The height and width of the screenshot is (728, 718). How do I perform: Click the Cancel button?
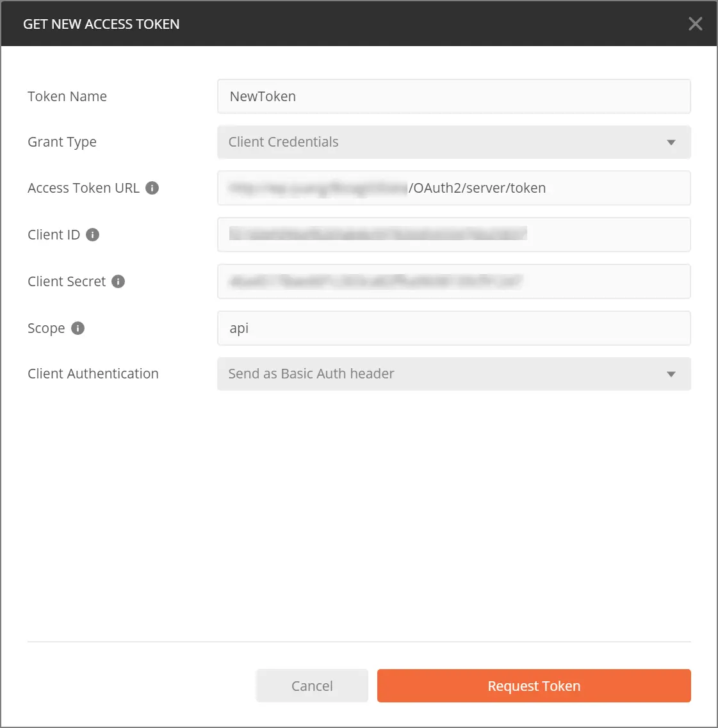312,686
